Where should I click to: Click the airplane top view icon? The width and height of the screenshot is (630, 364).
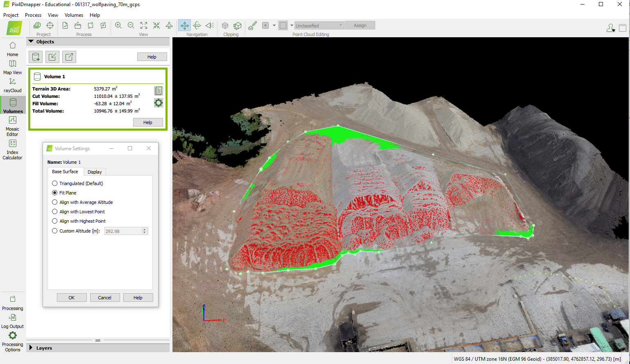point(169,25)
